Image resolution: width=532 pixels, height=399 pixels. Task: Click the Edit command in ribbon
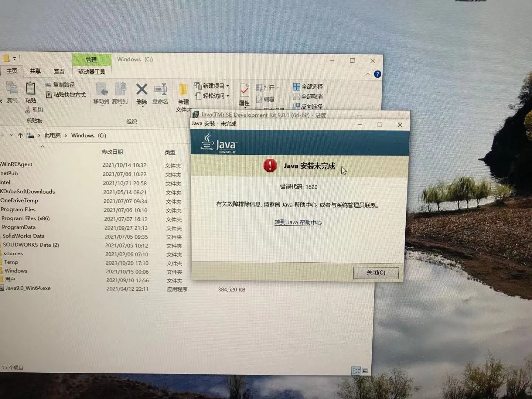coord(265,99)
